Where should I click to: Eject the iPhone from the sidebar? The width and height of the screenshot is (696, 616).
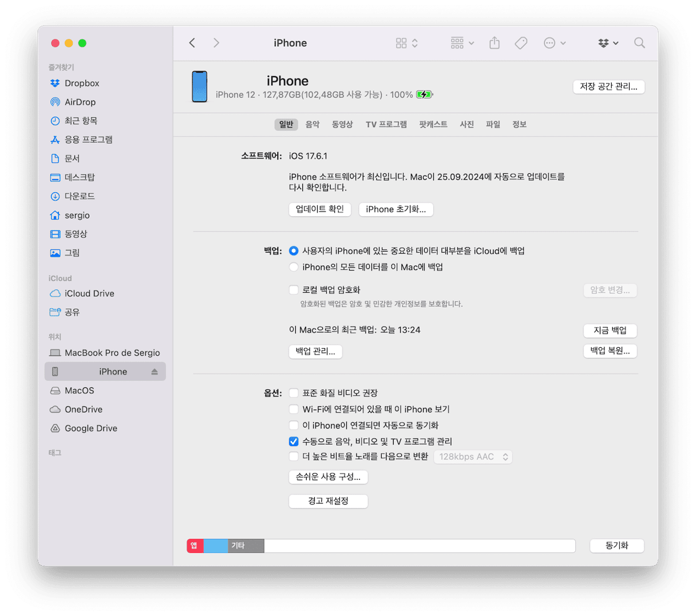(155, 372)
